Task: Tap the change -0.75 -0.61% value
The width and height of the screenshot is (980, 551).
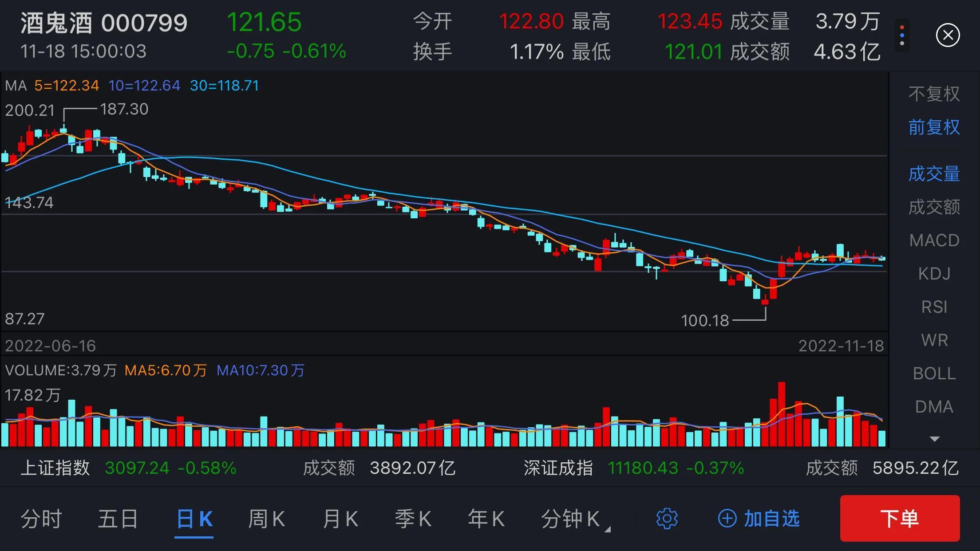Action: [286, 51]
